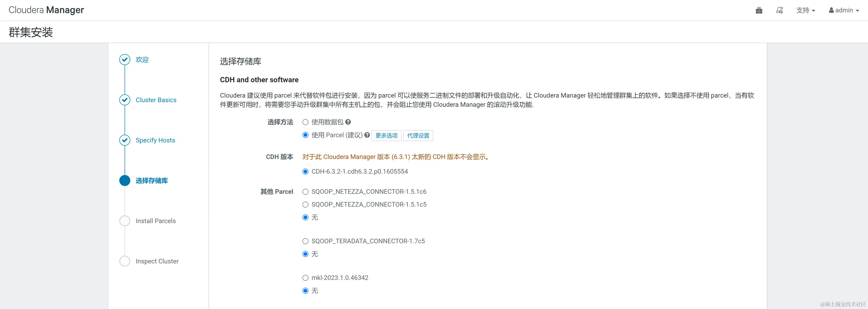Select 无 under the mkl parcel option
The height and width of the screenshot is (309, 868).
305,291
